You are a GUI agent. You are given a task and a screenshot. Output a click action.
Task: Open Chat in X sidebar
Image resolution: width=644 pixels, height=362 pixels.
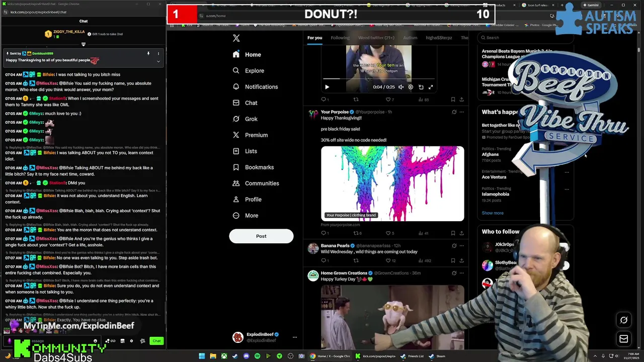(245, 103)
